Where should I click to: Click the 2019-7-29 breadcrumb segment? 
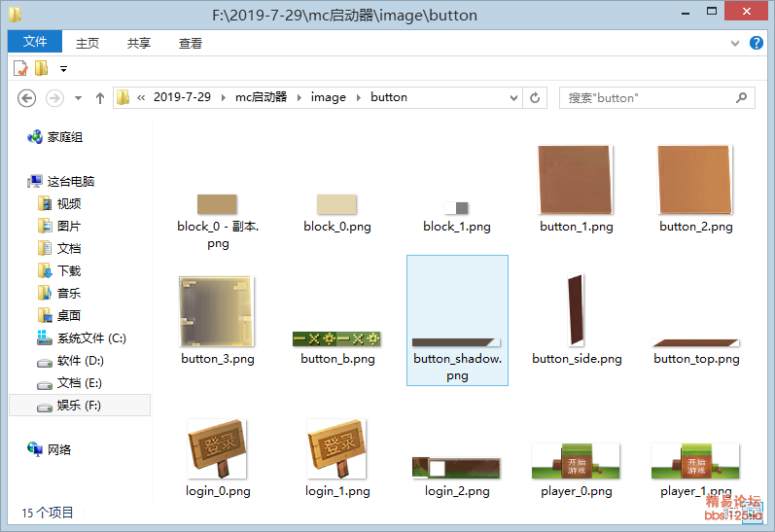[x=182, y=97]
